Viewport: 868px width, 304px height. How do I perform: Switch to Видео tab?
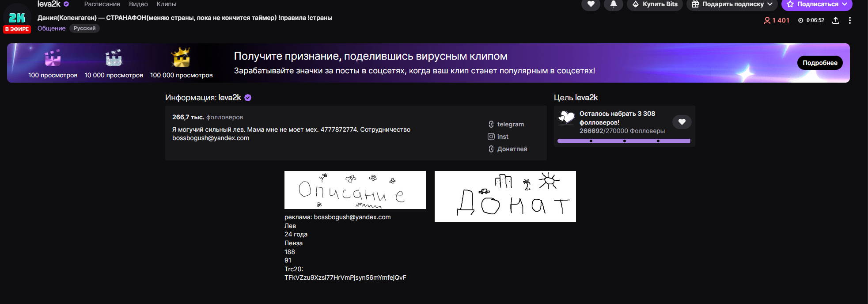click(138, 4)
